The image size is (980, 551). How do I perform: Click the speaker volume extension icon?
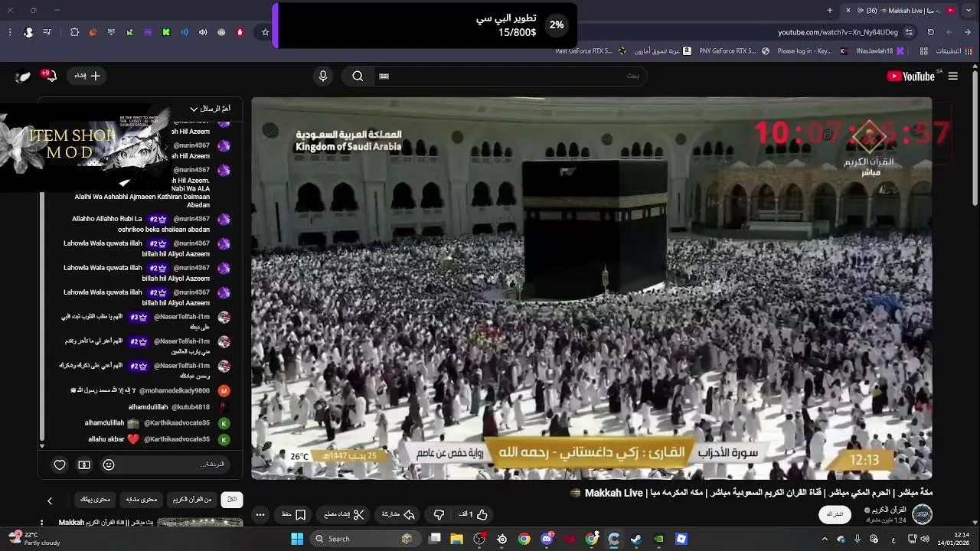203,32
